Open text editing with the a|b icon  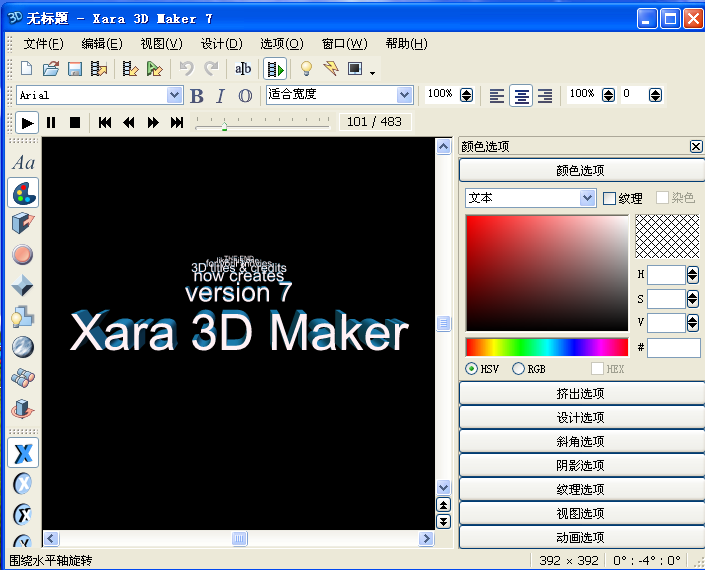point(243,69)
